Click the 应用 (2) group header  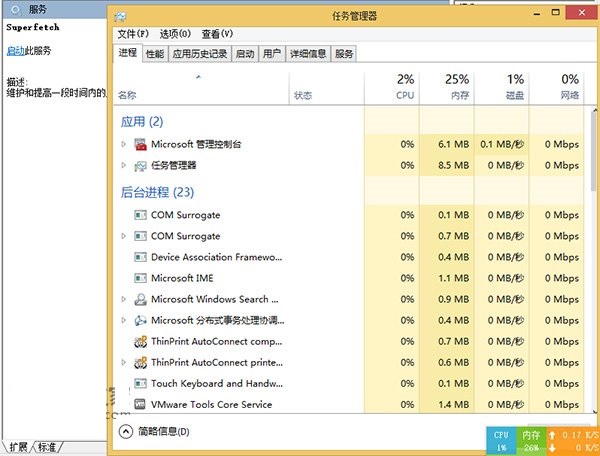tap(142, 122)
